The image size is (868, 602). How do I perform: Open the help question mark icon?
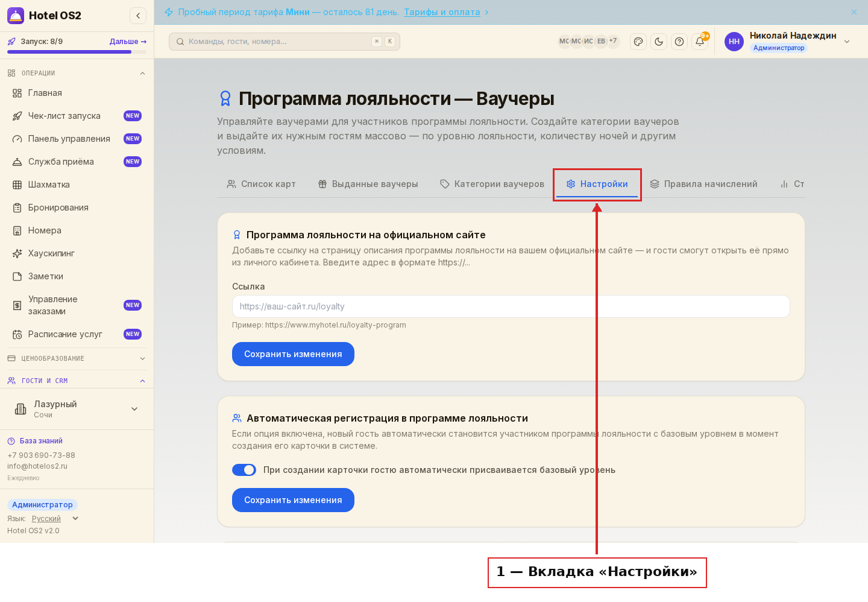click(x=679, y=42)
